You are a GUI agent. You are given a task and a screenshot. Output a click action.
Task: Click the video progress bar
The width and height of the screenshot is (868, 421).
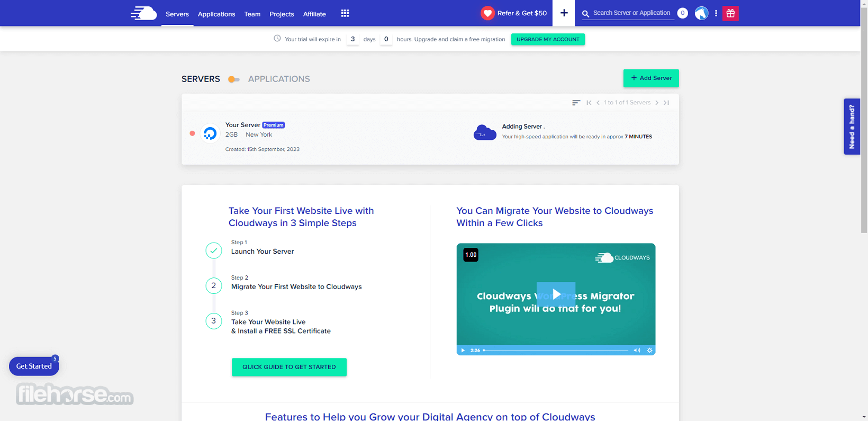[556, 350]
